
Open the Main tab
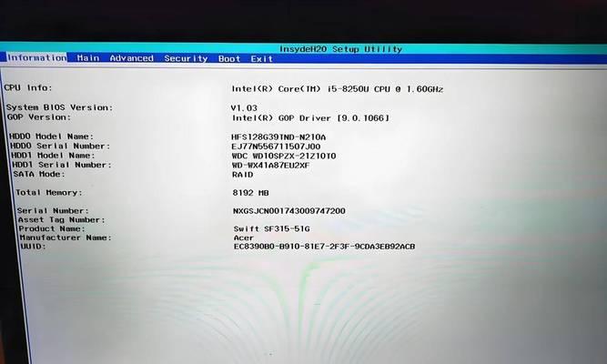pos(88,58)
